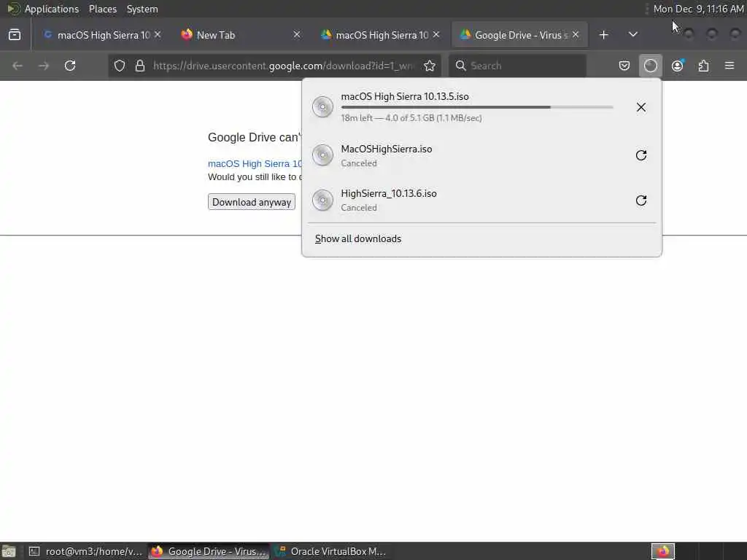The height and width of the screenshot is (560, 747).
Task: Select MacOSHighSierra.iso file name
Action: [x=387, y=149]
